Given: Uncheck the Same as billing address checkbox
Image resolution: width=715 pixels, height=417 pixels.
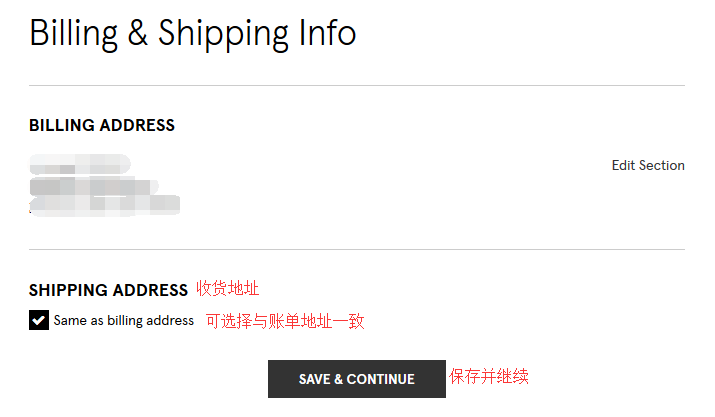Looking at the screenshot, I should (39, 321).
